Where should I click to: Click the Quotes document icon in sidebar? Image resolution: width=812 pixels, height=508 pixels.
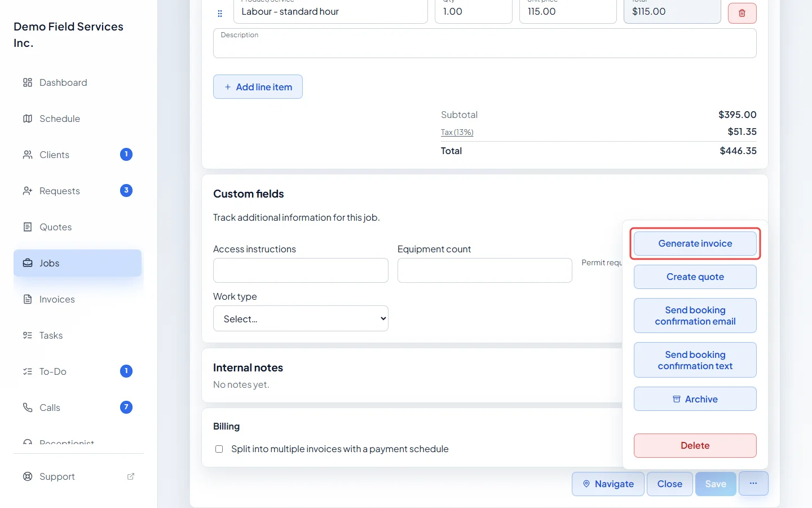point(28,227)
